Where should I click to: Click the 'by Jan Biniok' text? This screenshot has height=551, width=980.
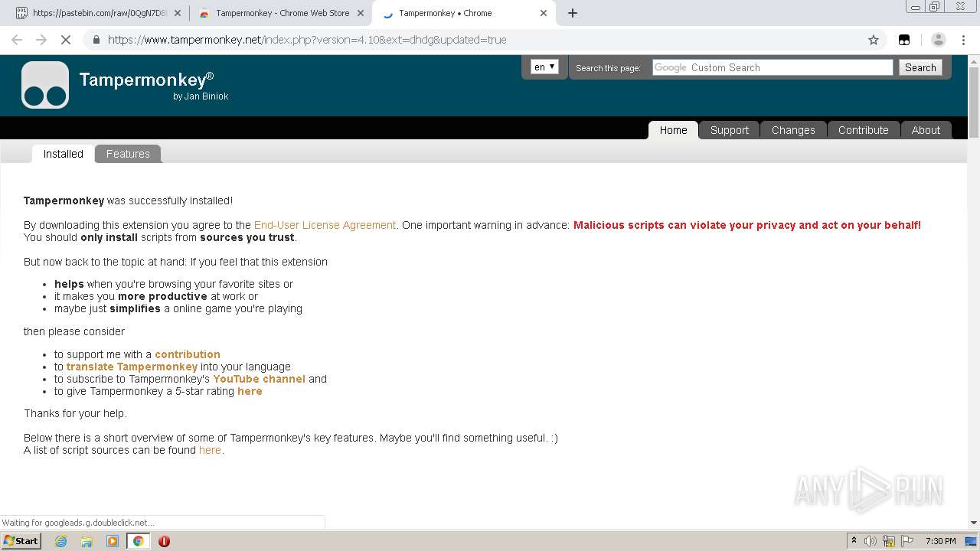click(x=201, y=96)
